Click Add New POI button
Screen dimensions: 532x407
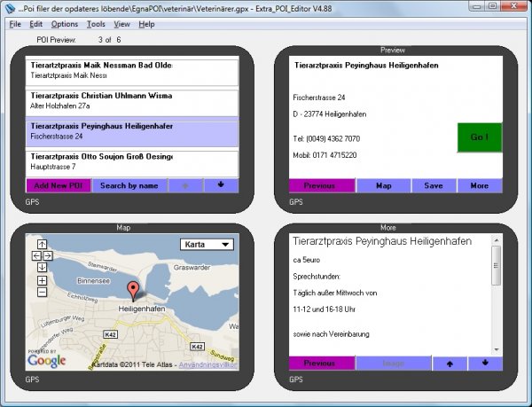pyautogui.click(x=58, y=185)
